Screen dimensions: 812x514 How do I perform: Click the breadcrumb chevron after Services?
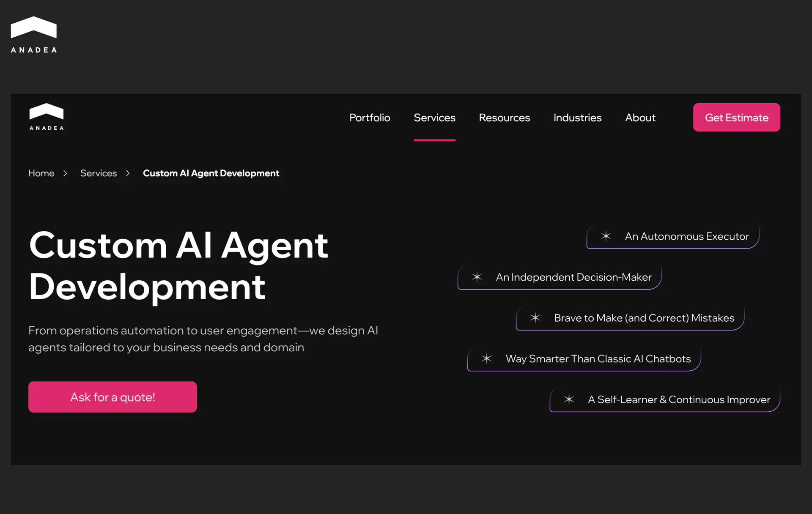click(x=128, y=173)
